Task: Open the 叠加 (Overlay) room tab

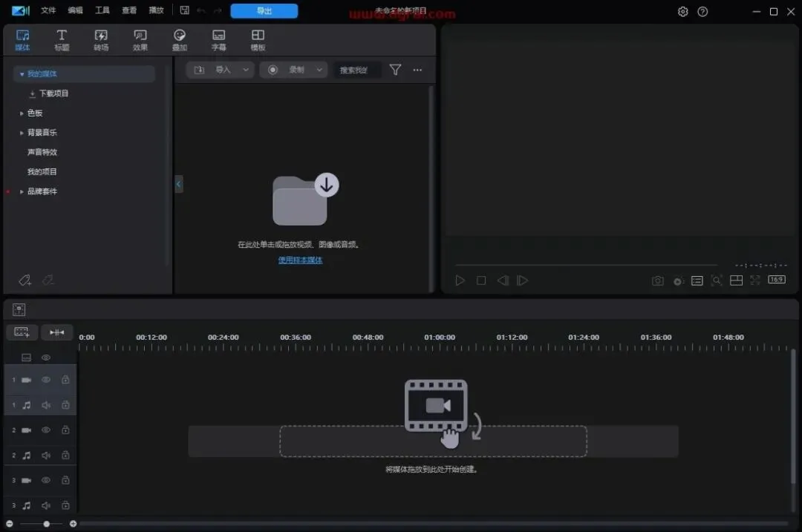Action: point(180,40)
